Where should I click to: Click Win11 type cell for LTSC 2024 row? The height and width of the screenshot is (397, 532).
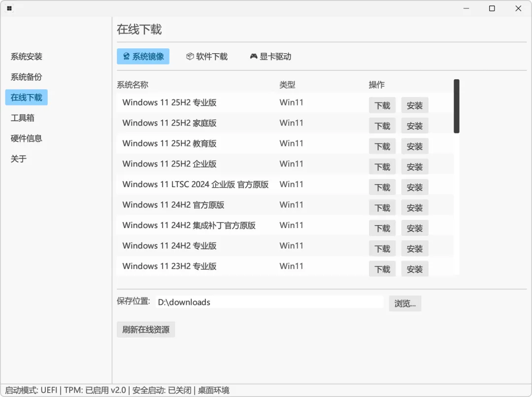click(x=292, y=184)
